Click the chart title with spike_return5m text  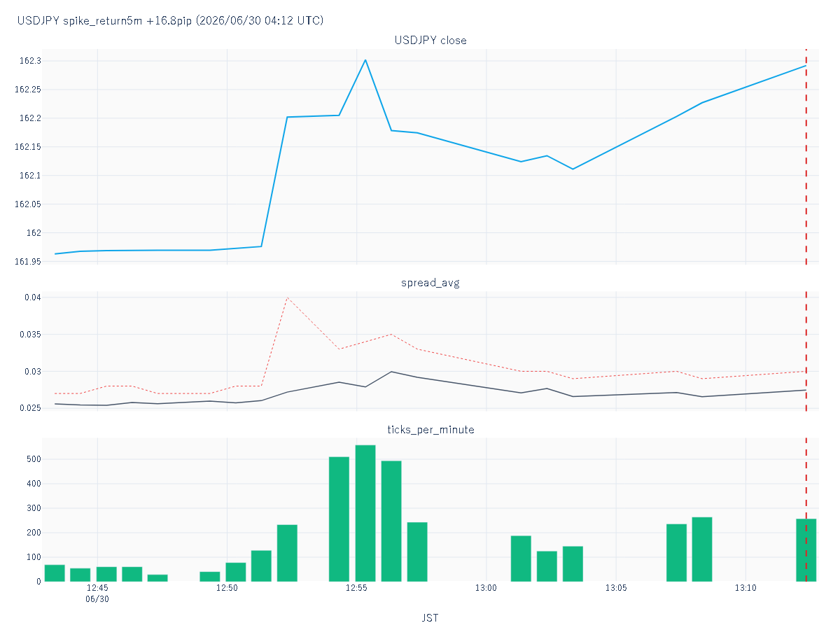[170, 20]
